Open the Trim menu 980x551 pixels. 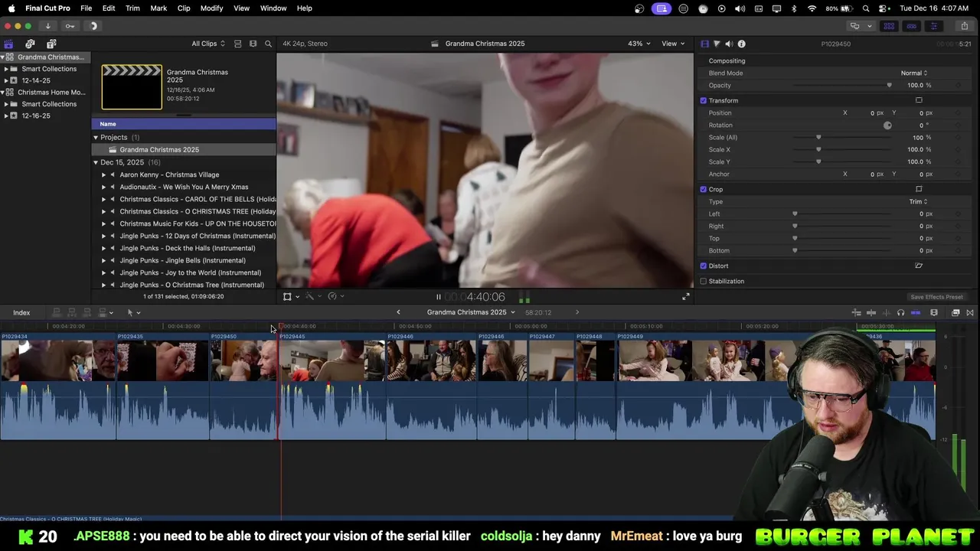(x=132, y=8)
